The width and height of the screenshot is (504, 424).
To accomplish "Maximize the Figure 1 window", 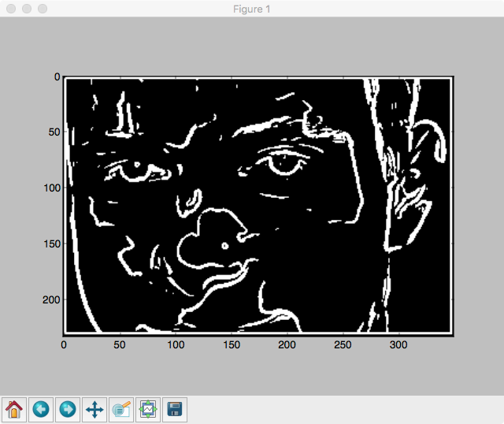I will coord(43,9).
